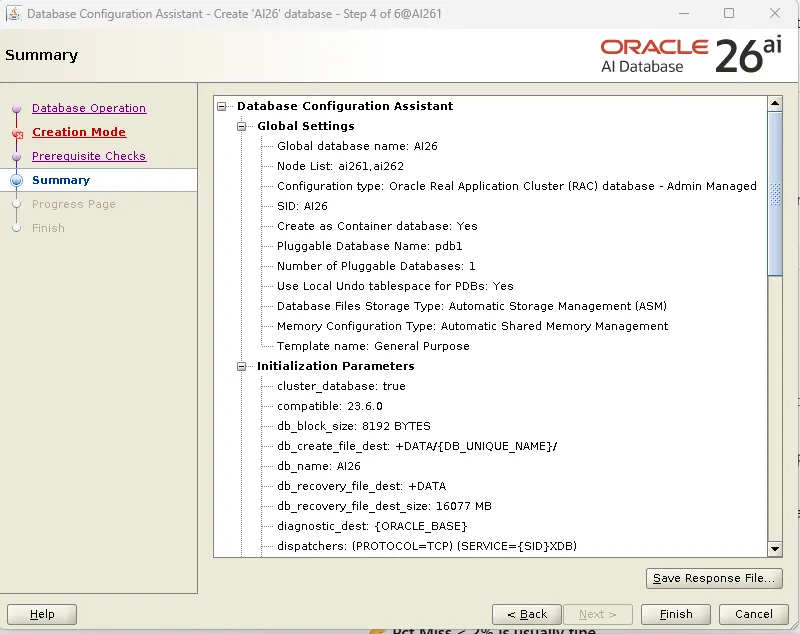Screen dimensions: 800x634
Task: Select 'SID: AI26' row
Action: tap(302, 206)
